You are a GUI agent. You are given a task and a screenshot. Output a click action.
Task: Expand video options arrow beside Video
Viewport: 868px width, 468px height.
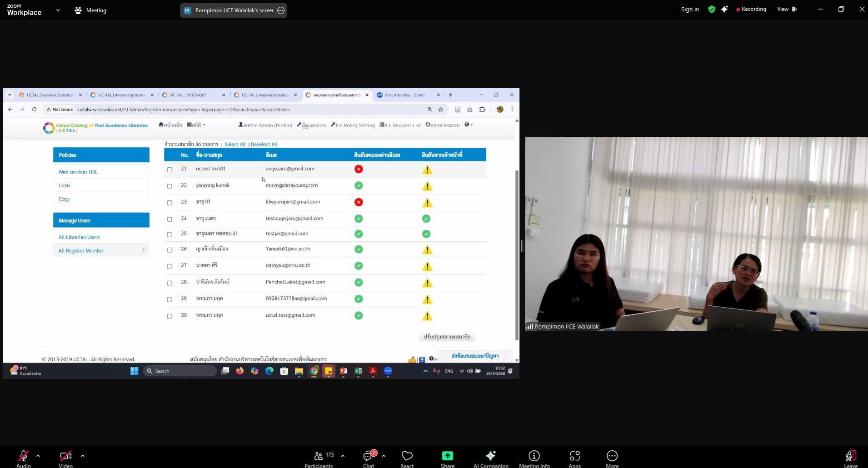82,455
